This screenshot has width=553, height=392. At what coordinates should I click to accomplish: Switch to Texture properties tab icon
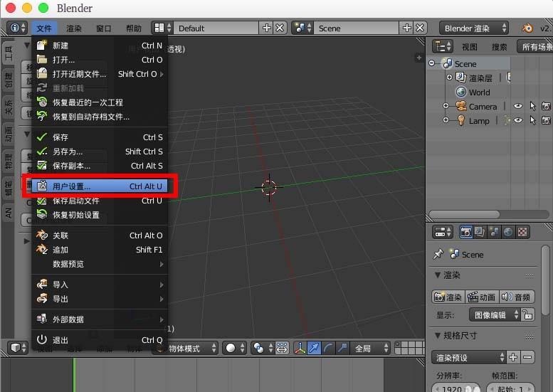(x=522, y=232)
